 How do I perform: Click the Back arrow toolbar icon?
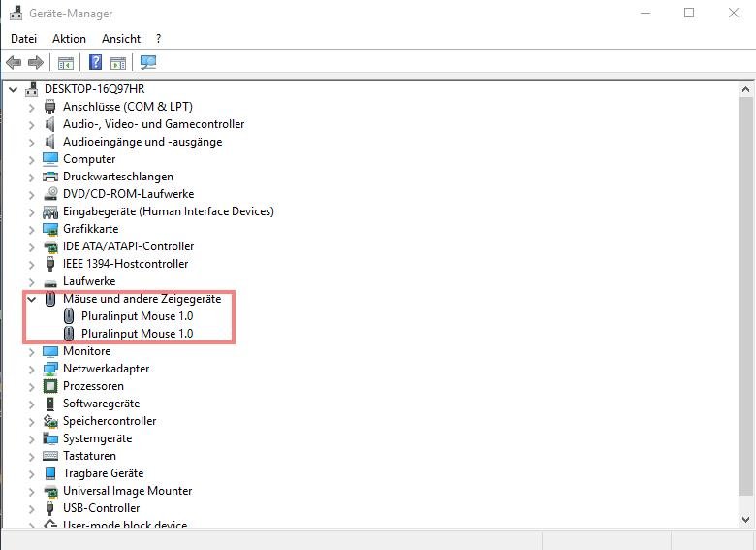tap(14, 62)
